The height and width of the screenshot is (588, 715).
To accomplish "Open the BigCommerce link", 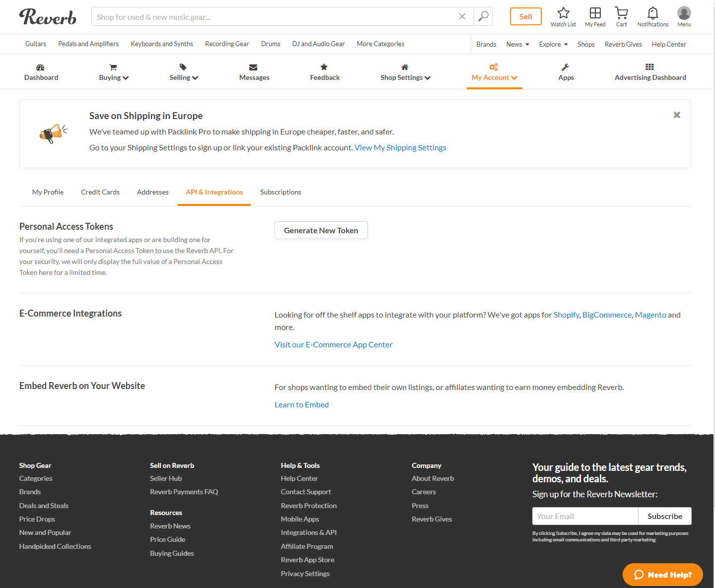I will 607,315.
